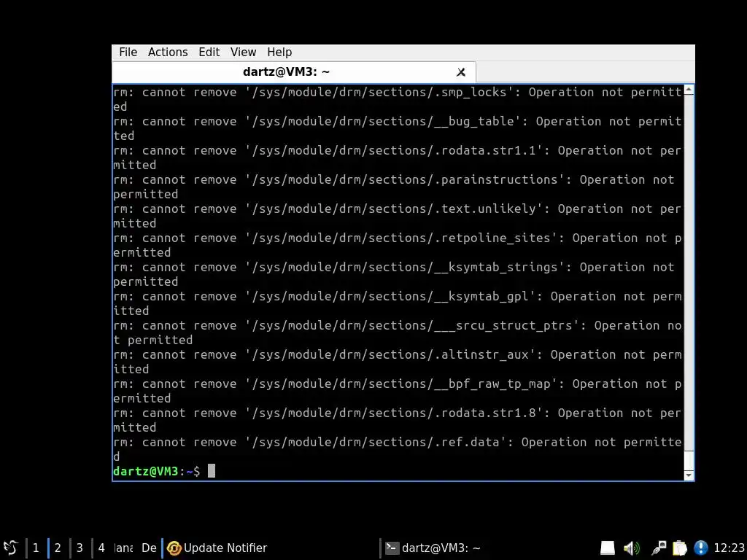
Task: Open the volume speaker tray icon
Action: click(x=632, y=548)
